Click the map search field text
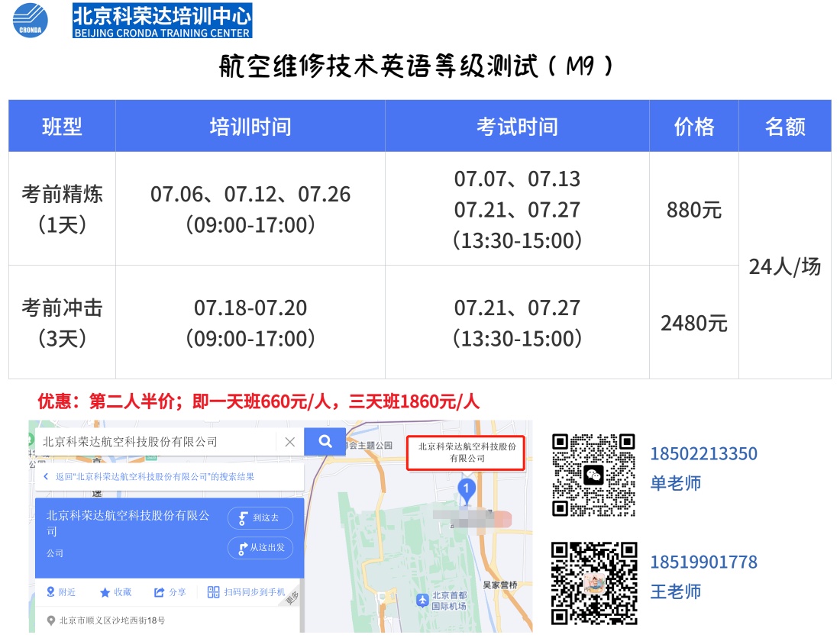840x638 pixels. (130, 442)
